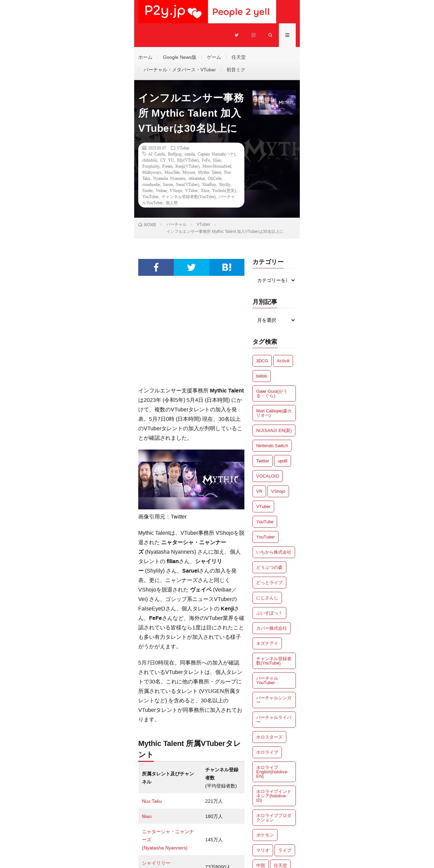Select the キズナアイ tag
Screen dimensions: 434x868
[x=267, y=644]
